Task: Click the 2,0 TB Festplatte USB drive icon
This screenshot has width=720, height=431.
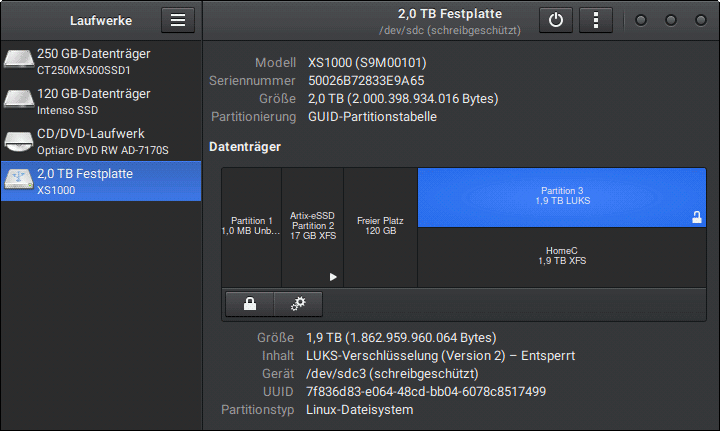Action: (x=18, y=180)
